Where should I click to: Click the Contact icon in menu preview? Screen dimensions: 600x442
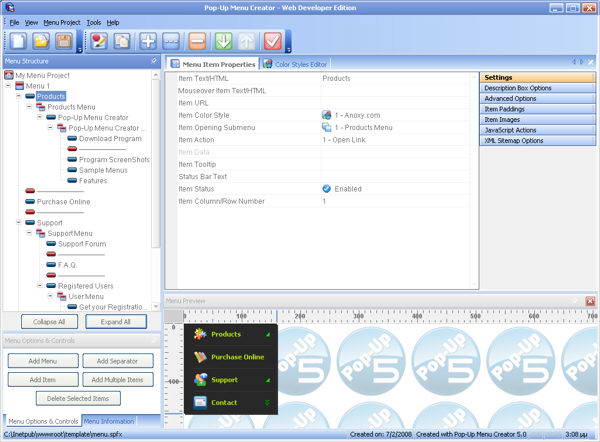click(200, 402)
